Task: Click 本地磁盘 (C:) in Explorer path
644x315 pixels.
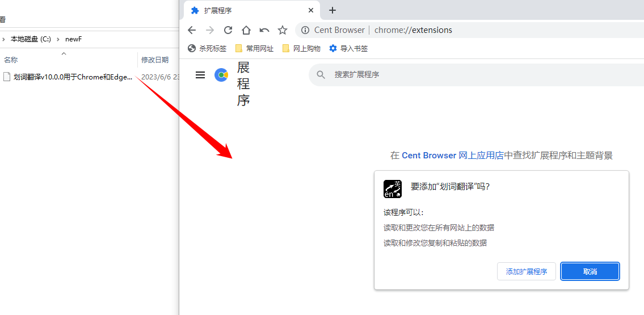Action: click(x=31, y=39)
